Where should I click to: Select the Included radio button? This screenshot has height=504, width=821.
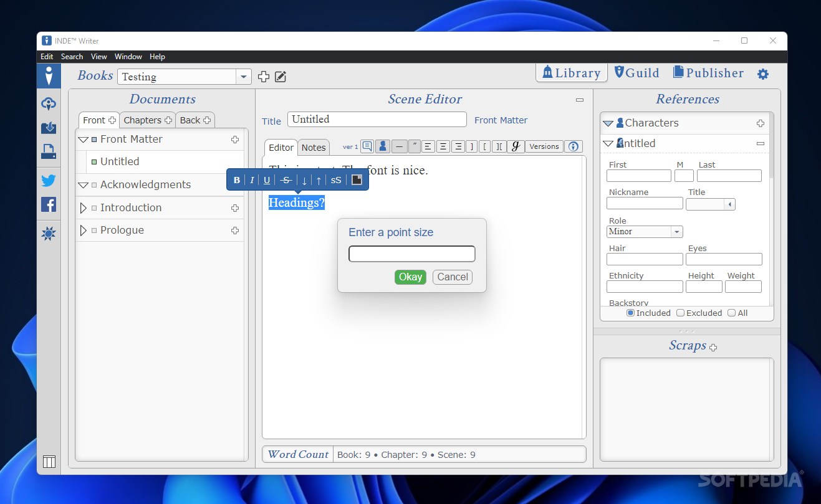click(630, 313)
